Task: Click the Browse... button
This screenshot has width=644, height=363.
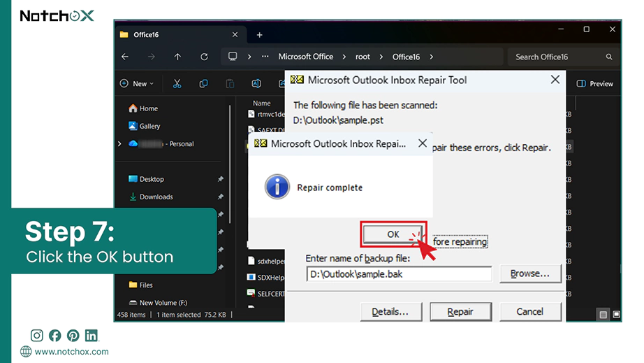Action: click(530, 273)
